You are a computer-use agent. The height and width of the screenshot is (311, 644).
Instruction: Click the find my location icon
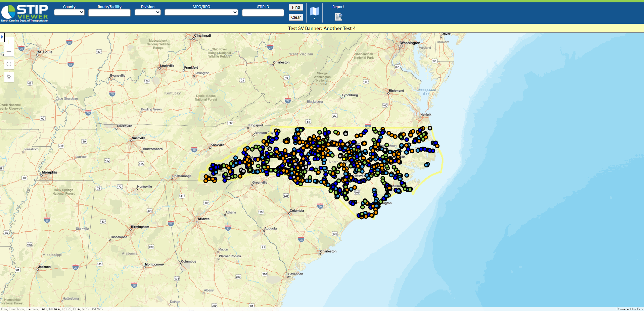coord(9,64)
